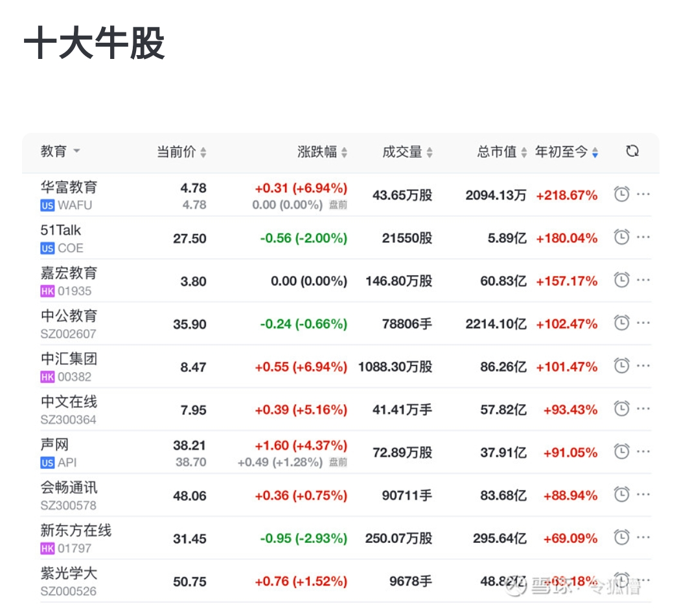Image resolution: width=690 pixels, height=616 pixels.
Task: Open more options for 新东方在线
Action: click(x=643, y=537)
